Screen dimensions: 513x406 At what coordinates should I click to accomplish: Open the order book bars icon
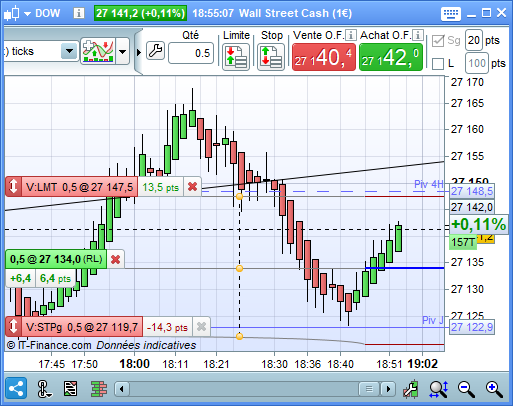[x=99, y=389]
